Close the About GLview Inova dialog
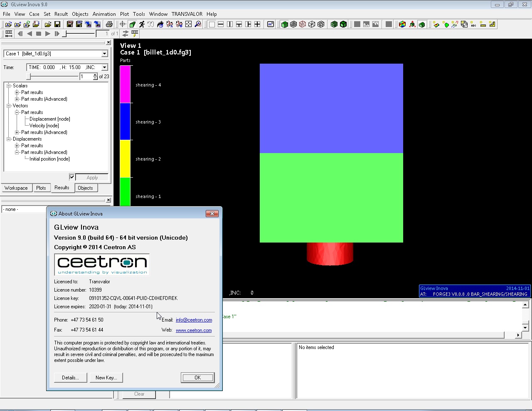This screenshot has width=532, height=411. point(212,213)
